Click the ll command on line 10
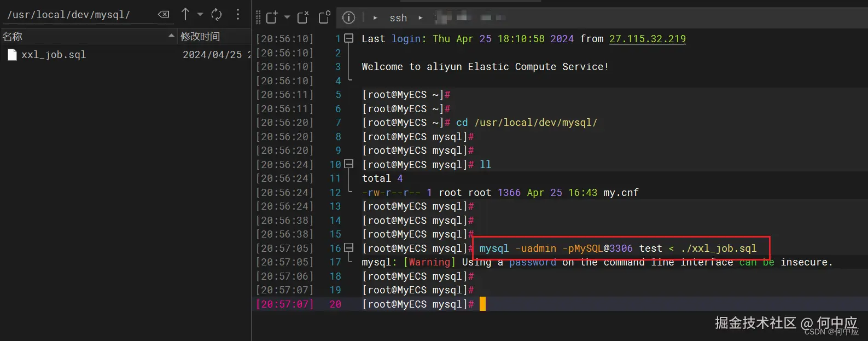The height and width of the screenshot is (341, 868). (486, 165)
